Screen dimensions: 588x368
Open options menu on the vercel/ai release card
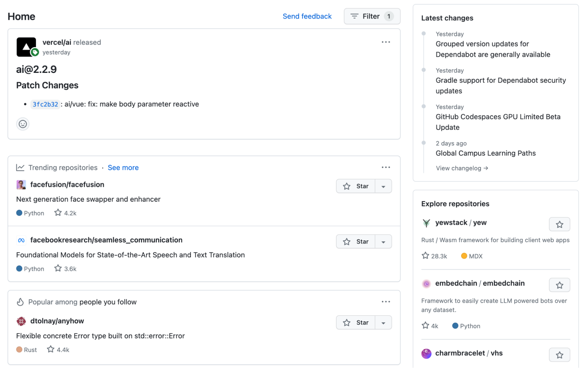(386, 42)
